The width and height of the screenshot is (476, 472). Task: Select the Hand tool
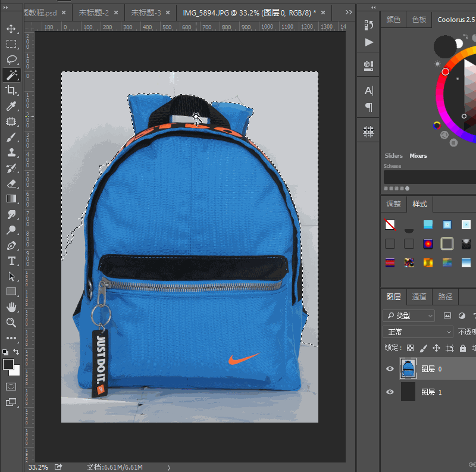[x=11, y=307]
